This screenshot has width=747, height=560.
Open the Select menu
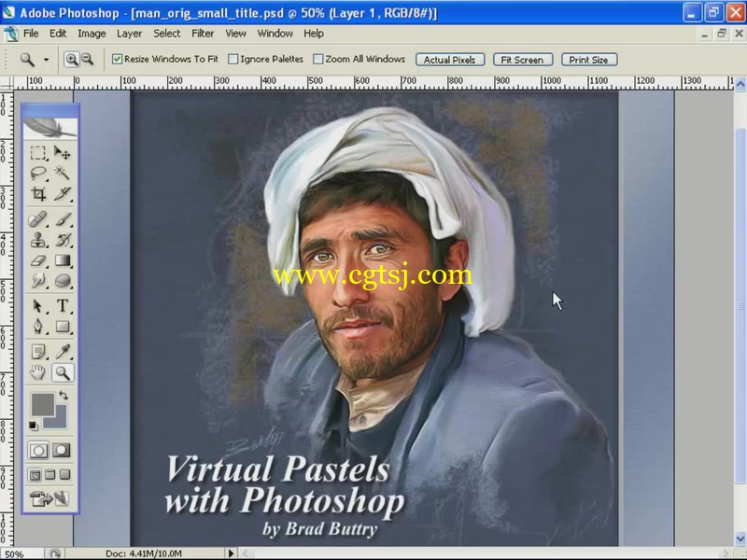(x=167, y=34)
